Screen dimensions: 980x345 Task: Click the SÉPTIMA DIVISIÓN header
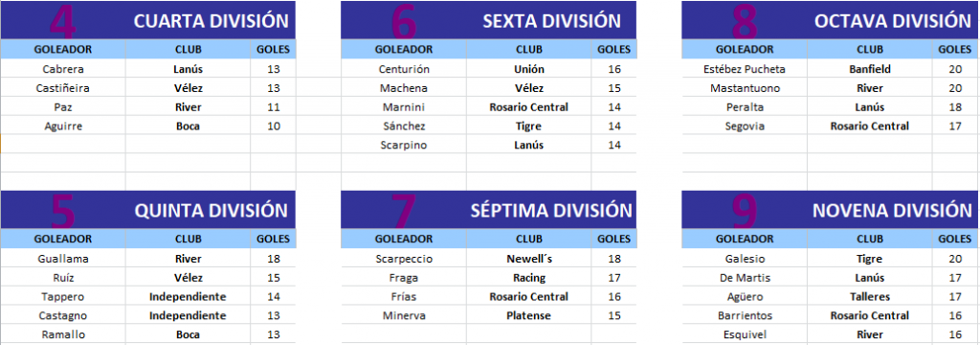pyautogui.click(x=489, y=210)
